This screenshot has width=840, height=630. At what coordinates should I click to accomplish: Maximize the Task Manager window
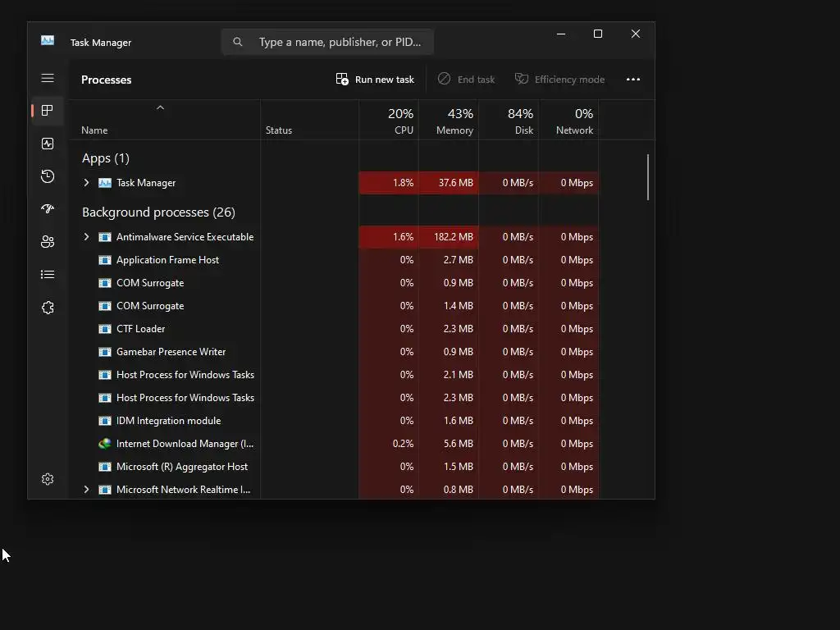(598, 34)
